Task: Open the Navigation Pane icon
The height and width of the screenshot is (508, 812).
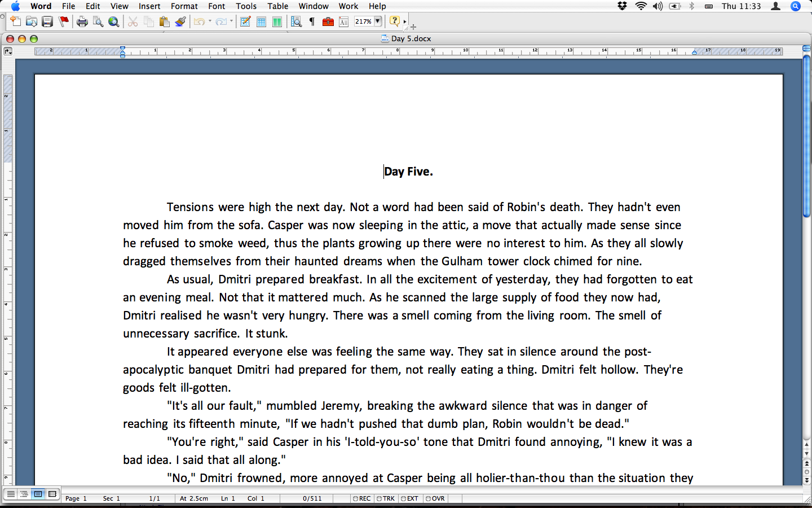Action: (x=296, y=21)
